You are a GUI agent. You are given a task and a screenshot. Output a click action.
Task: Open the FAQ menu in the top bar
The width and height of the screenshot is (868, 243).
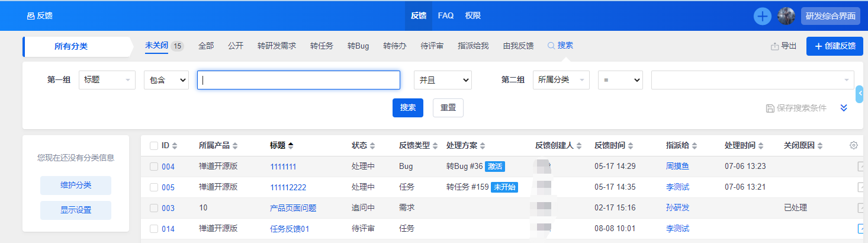pyautogui.click(x=446, y=16)
